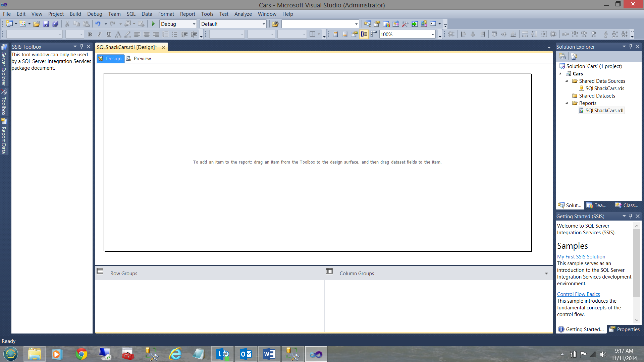The height and width of the screenshot is (362, 644).
Task: Open the 100% zoom dropdown
Action: (433, 34)
